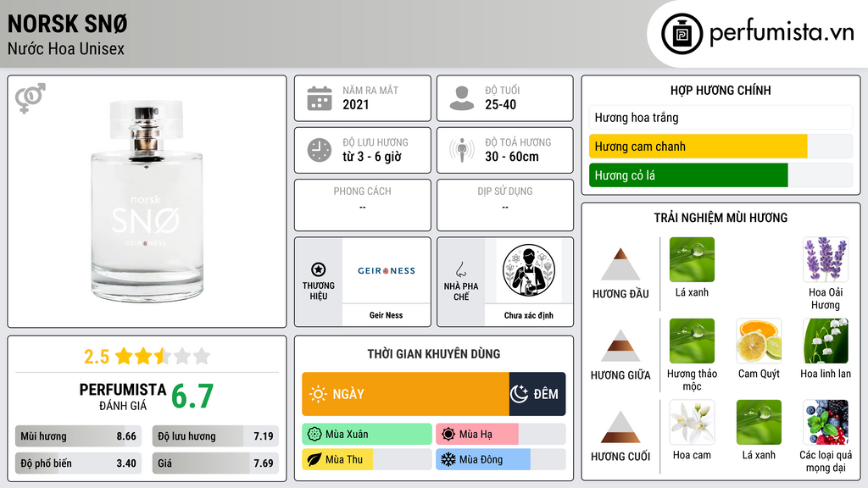Click the Trải nghiệm mùi hương heading

point(721,218)
